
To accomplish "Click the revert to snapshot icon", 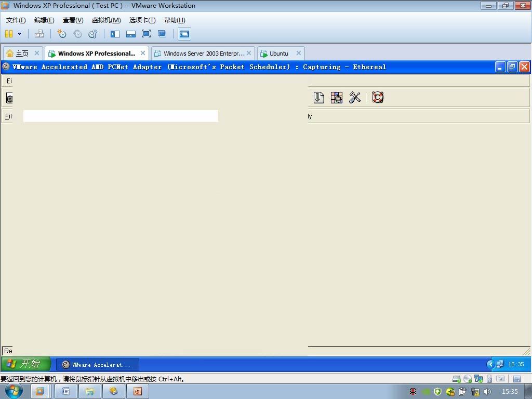I will [x=77, y=34].
